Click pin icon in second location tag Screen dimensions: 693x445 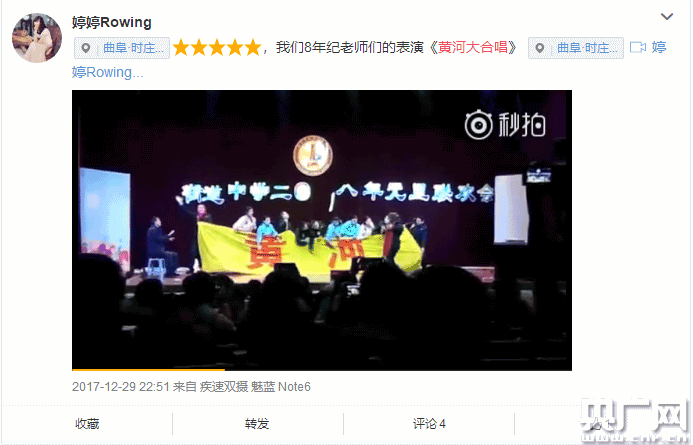coord(540,48)
